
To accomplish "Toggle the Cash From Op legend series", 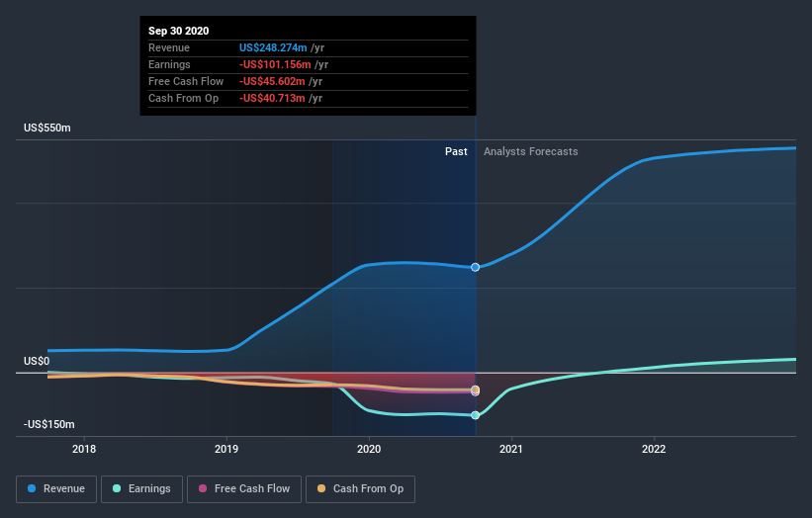I will click(360, 489).
